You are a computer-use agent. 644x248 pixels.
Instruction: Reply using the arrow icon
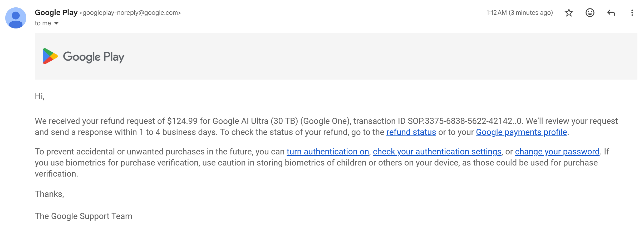click(x=611, y=13)
